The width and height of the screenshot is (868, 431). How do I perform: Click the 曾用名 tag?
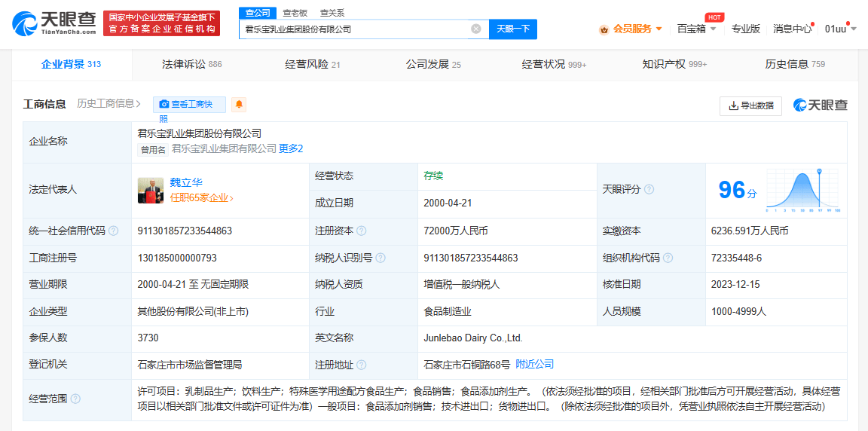154,149
